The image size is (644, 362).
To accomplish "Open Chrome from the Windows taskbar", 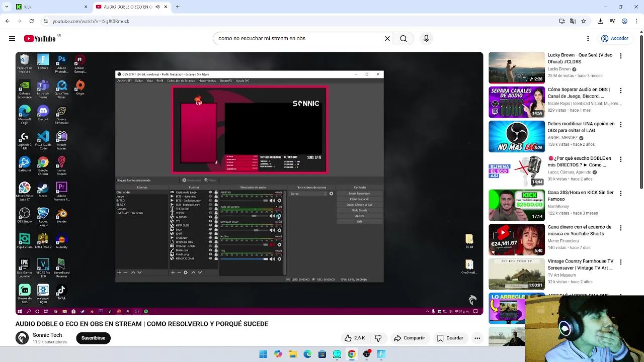I will 352,354.
